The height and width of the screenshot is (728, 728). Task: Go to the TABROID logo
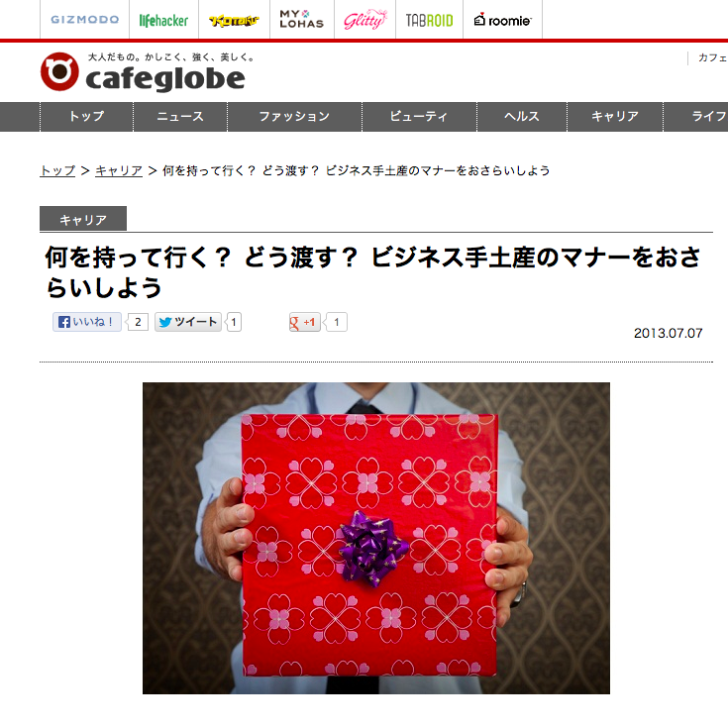(x=429, y=20)
